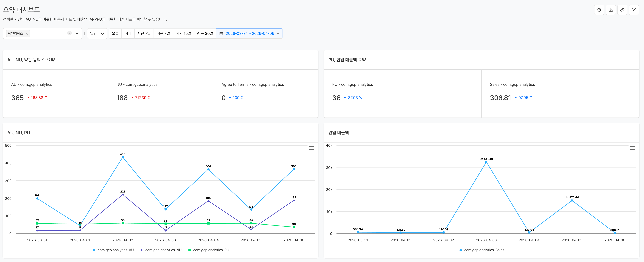This screenshot has width=644, height=262.
Task: Click the 32,443.01 sales data point
Action: (486, 162)
